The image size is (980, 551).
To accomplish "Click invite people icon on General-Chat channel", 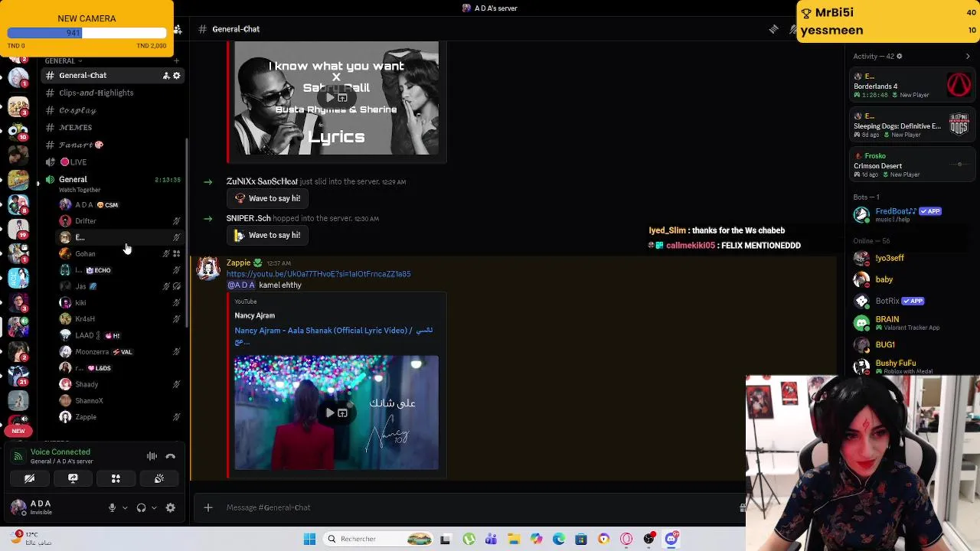I will [165, 76].
